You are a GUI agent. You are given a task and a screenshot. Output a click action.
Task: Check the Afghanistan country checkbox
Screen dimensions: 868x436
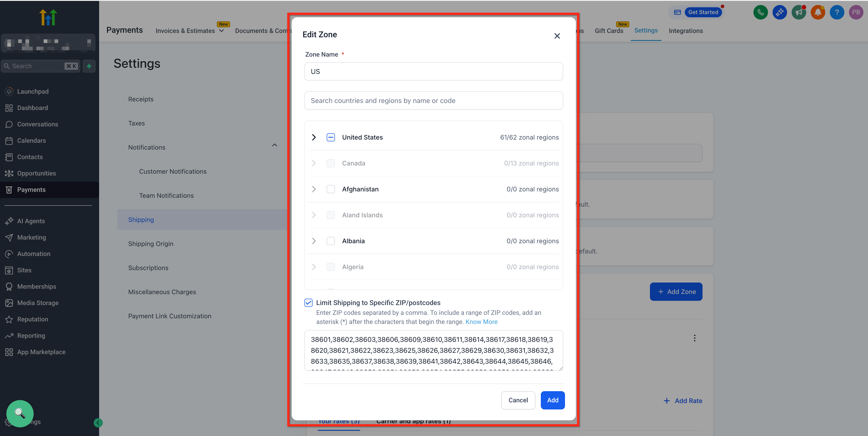click(331, 189)
